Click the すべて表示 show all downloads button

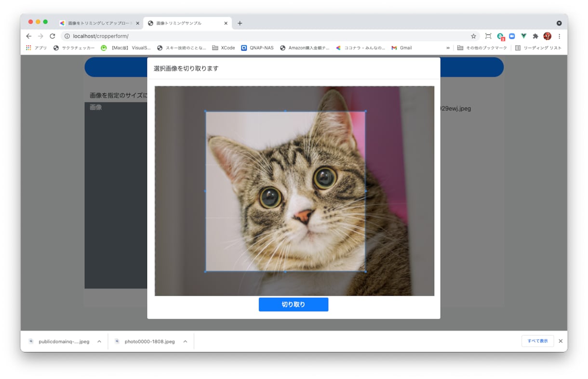tap(537, 341)
